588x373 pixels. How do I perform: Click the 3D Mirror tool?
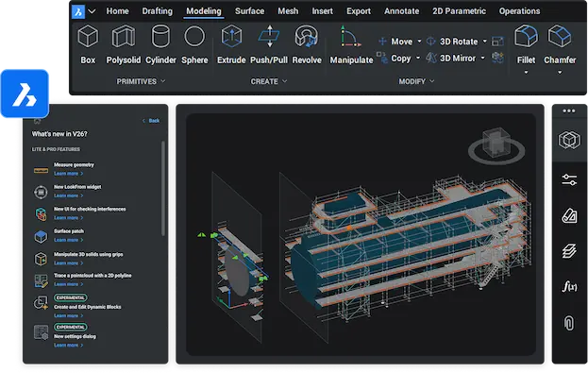(x=451, y=59)
